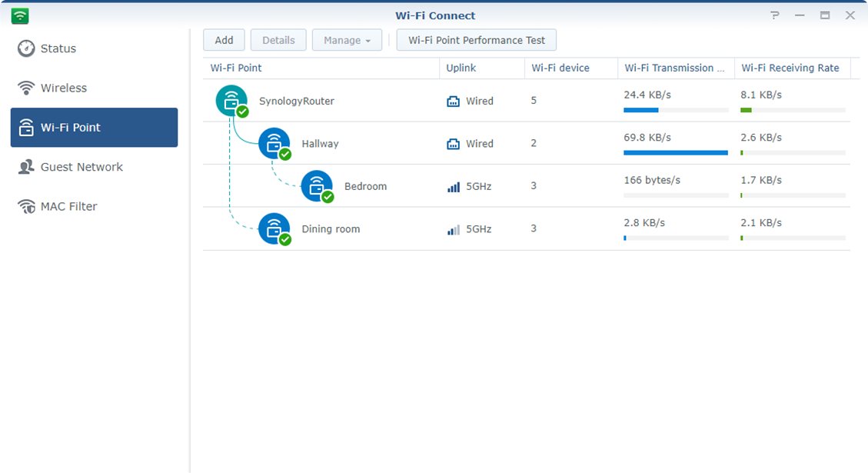Run the Wi-Fi Point Performance Test

pyautogui.click(x=476, y=40)
